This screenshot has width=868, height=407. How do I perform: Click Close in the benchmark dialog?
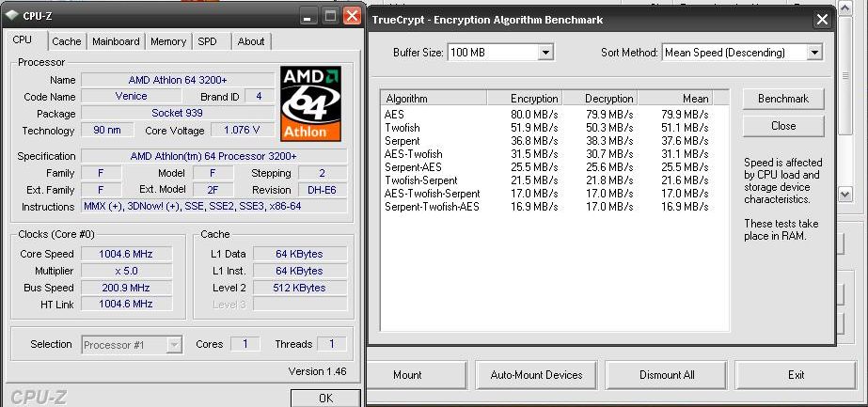coord(783,126)
